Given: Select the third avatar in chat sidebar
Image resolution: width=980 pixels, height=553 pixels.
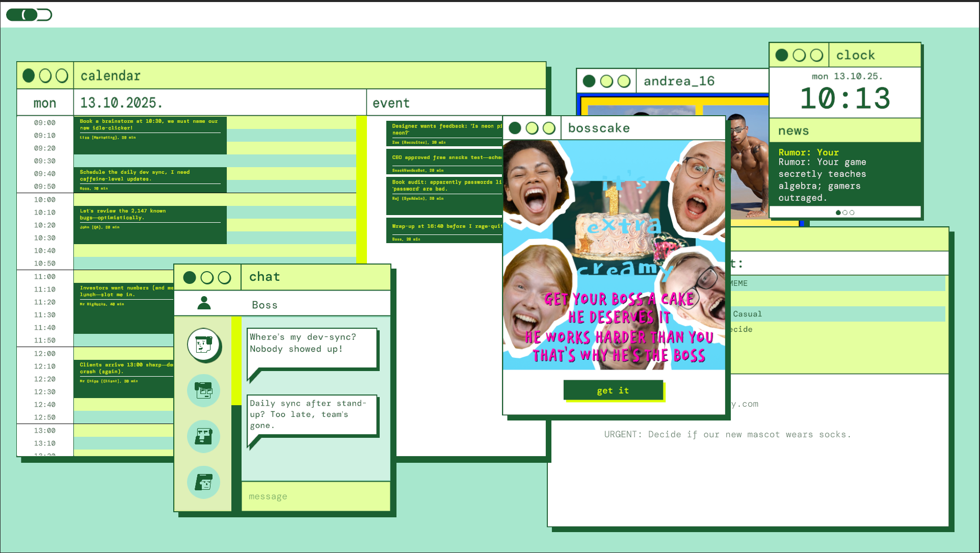Looking at the screenshot, I should [203, 436].
